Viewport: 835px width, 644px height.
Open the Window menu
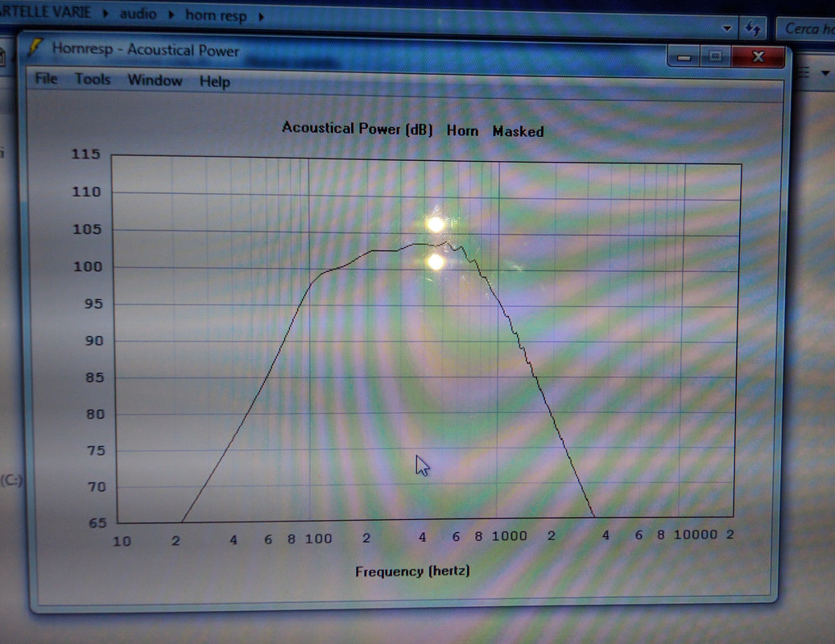pos(155,80)
